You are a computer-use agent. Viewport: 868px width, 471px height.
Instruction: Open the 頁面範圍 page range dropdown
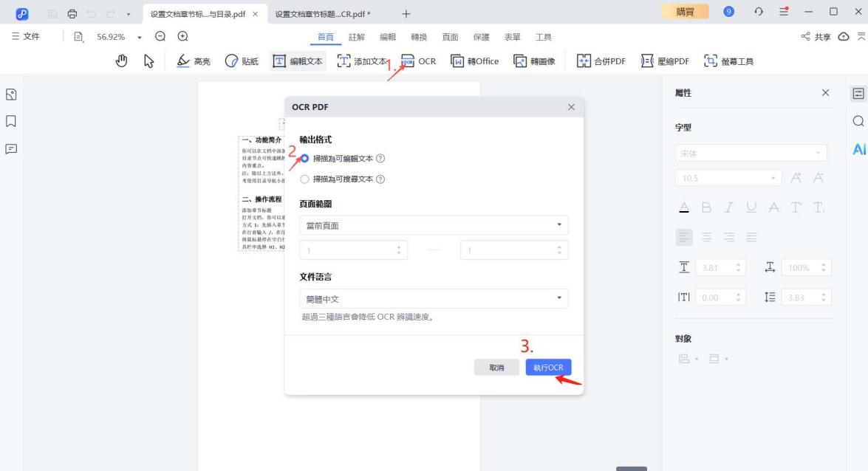pyautogui.click(x=434, y=225)
